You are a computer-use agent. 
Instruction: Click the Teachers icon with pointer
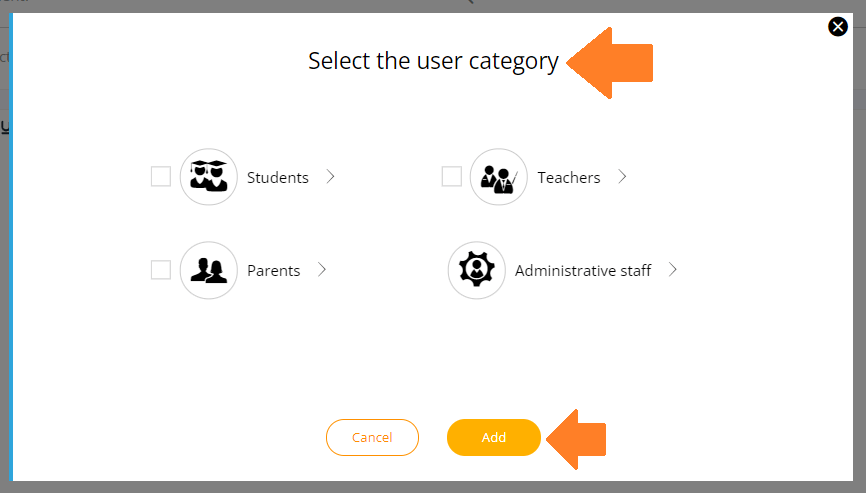[499, 177]
